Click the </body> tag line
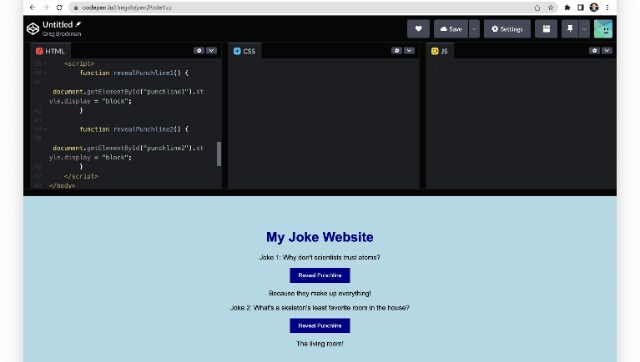 62,186
